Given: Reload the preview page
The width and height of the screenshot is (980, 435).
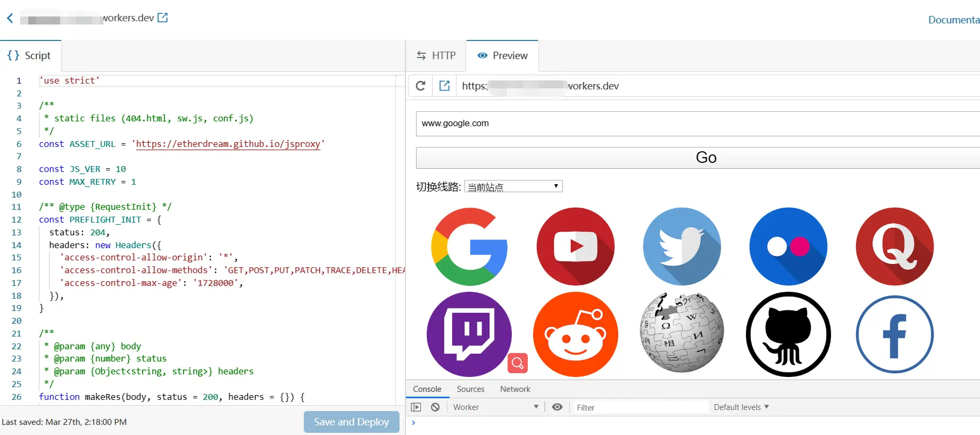Looking at the screenshot, I should pyautogui.click(x=420, y=86).
